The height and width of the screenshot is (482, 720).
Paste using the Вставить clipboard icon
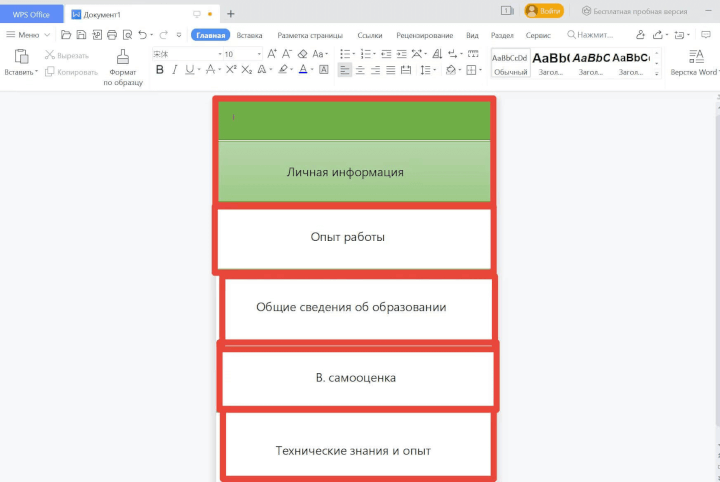click(x=21, y=57)
